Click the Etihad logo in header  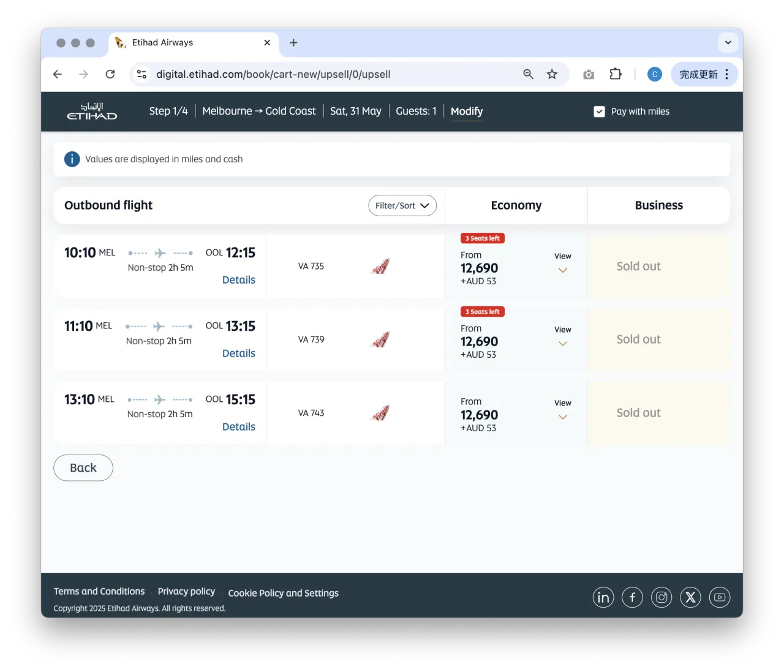(x=92, y=111)
